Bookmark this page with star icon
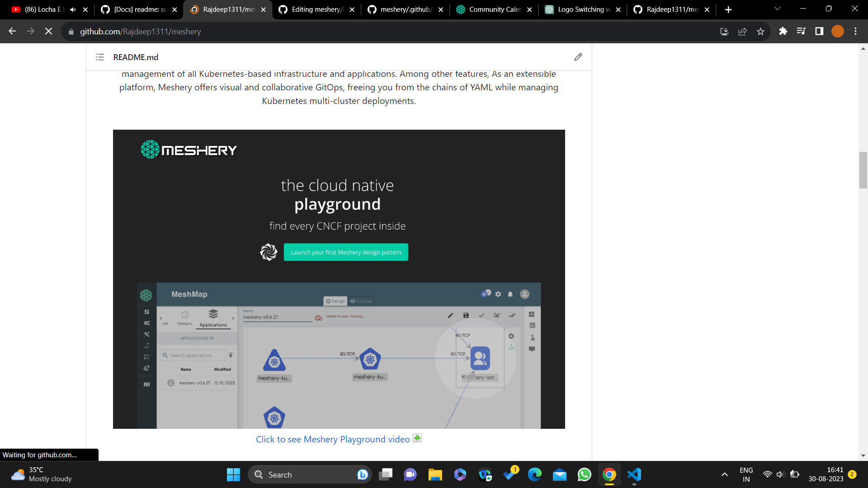Viewport: 868px width, 488px height. coord(760,31)
